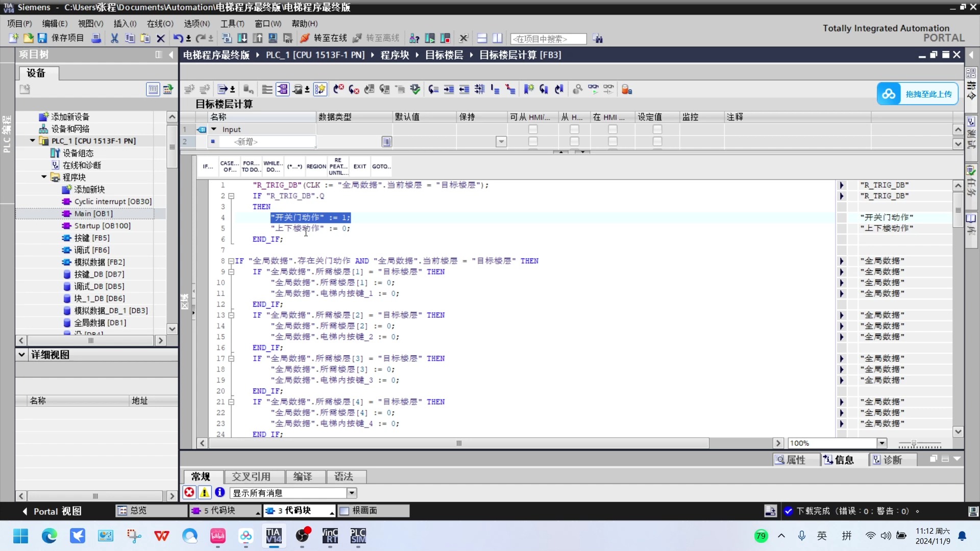Image resolution: width=980 pixels, height=551 pixels.
Task: Select Main [OB1] in the project tree
Action: [93, 214]
